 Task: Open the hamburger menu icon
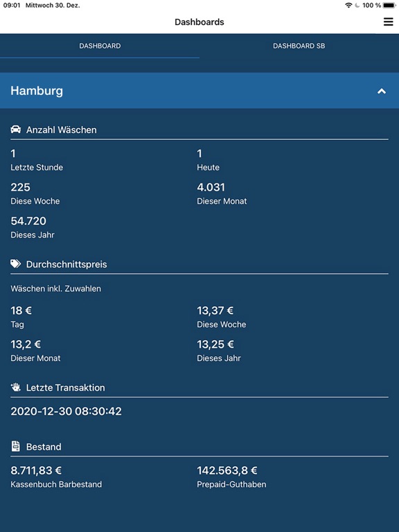coord(388,21)
